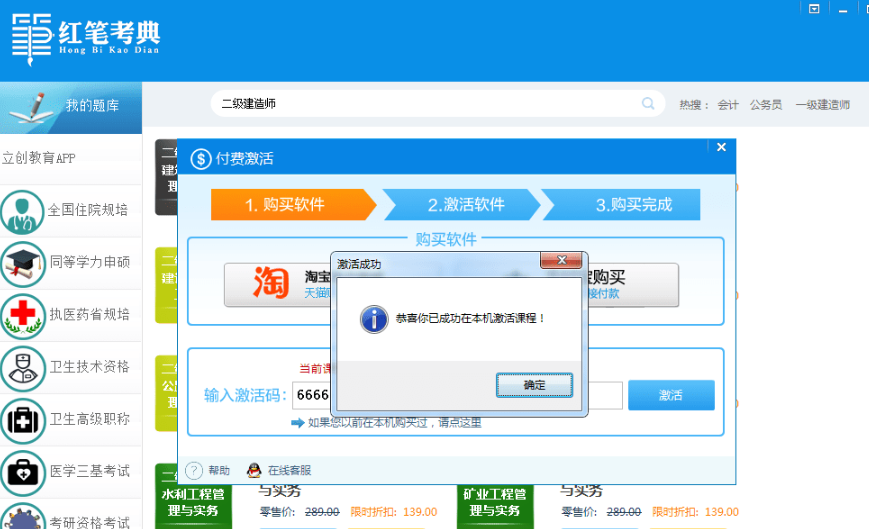Click the Taobao 淘 purchase icon
Viewport: 869px width, 529px height.
tap(271, 283)
